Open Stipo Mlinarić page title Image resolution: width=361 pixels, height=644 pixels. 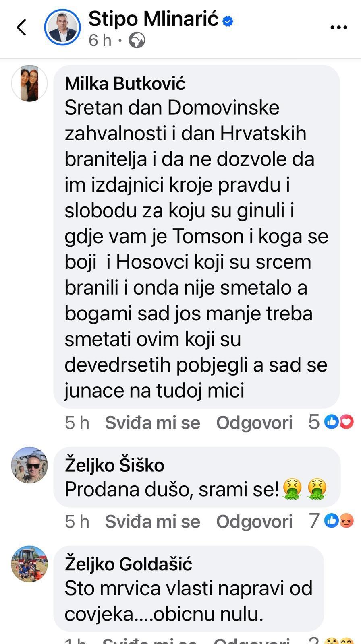coord(154,19)
